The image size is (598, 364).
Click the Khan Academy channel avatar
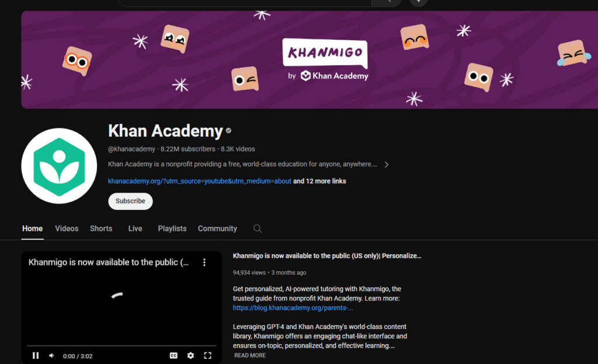[x=59, y=166]
